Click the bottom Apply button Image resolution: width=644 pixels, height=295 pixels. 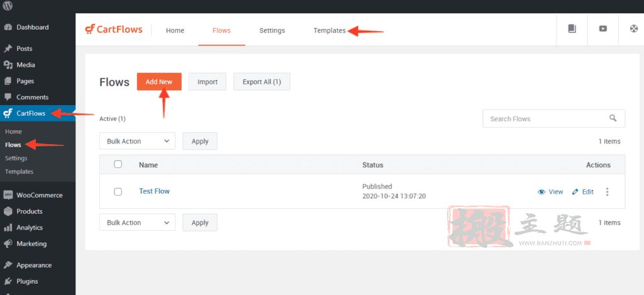point(200,222)
